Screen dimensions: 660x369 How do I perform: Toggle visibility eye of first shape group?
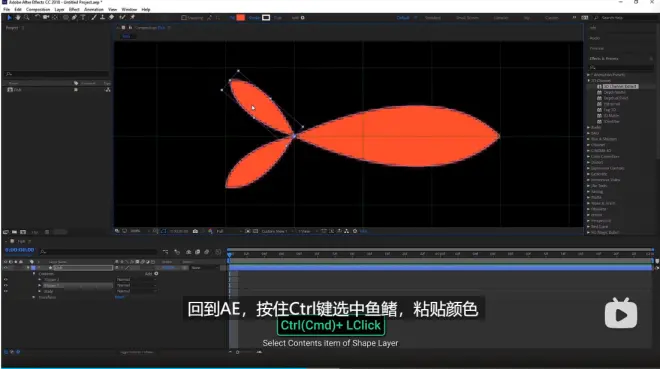click(x=6, y=279)
